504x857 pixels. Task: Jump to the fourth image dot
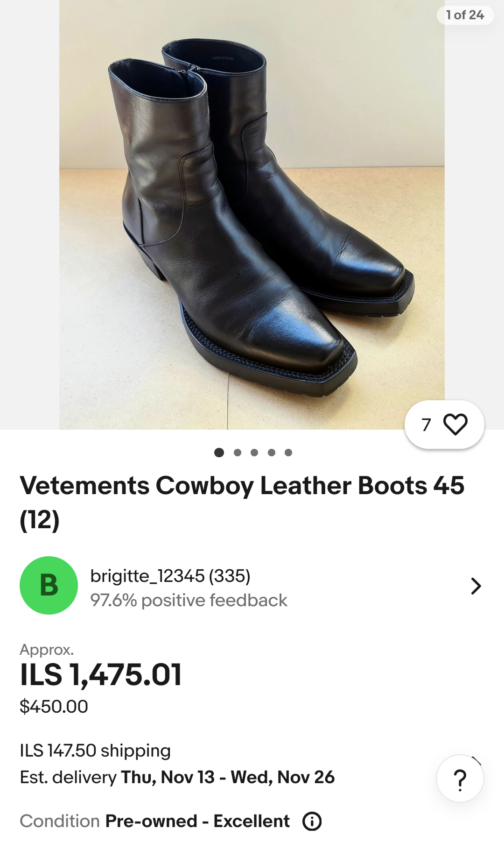point(272,453)
